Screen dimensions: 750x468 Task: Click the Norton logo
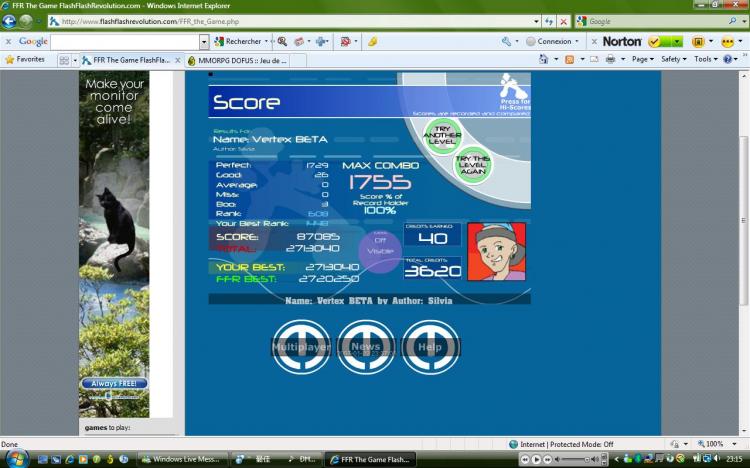tap(622, 42)
